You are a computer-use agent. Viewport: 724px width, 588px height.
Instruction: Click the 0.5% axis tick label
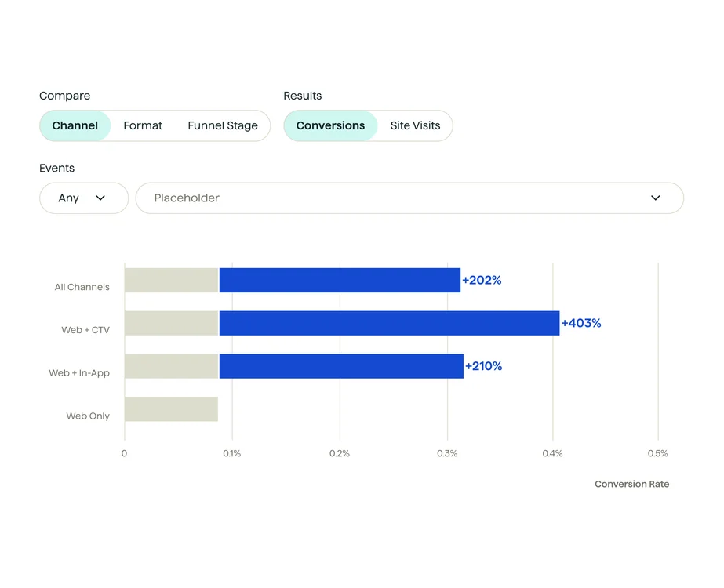click(x=657, y=453)
